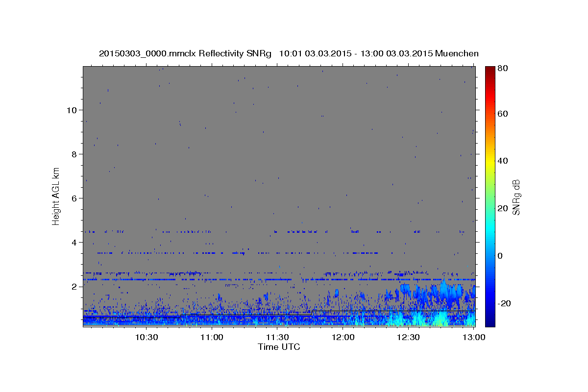Click the height label 10
This screenshot has height=392, width=588.
(72, 110)
